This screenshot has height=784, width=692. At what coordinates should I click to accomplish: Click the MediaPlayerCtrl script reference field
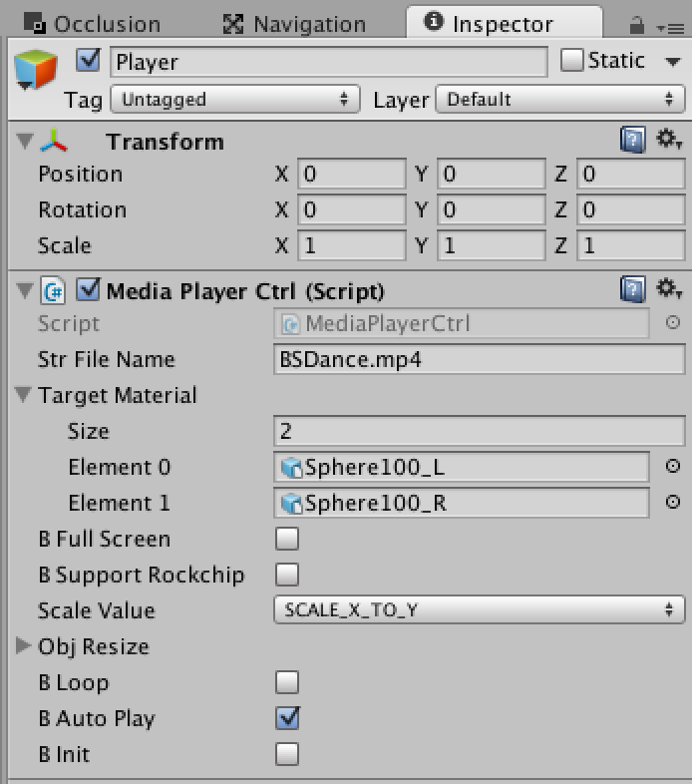tap(462, 323)
